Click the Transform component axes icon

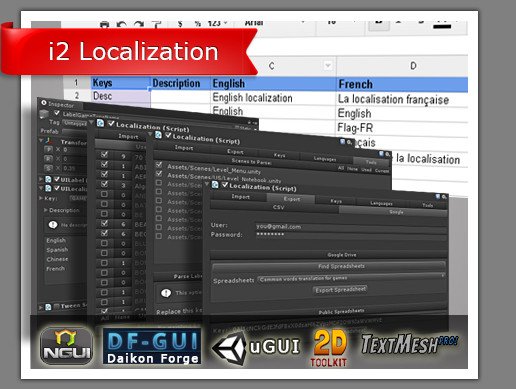[x=49, y=140]
